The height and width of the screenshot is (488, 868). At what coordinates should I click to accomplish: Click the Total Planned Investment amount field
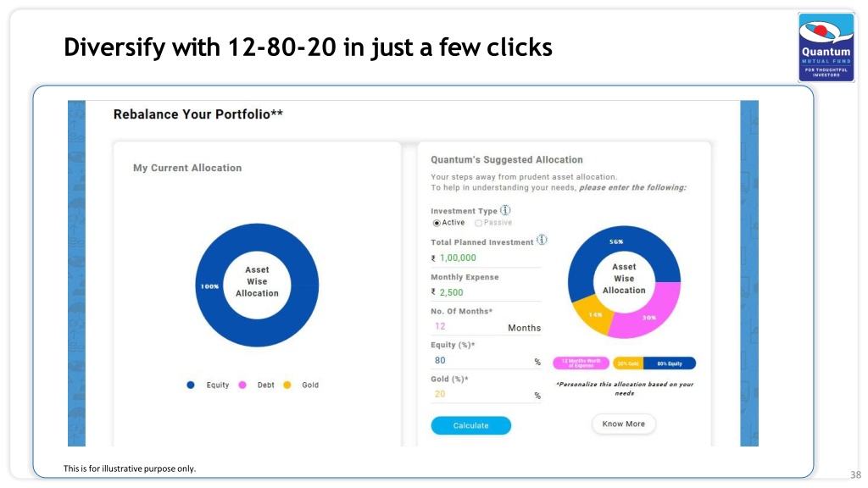486,258
